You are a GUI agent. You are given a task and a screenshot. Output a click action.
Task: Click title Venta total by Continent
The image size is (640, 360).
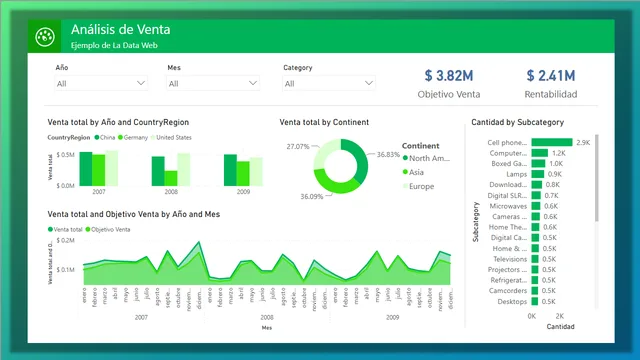(x=324, y=122)
